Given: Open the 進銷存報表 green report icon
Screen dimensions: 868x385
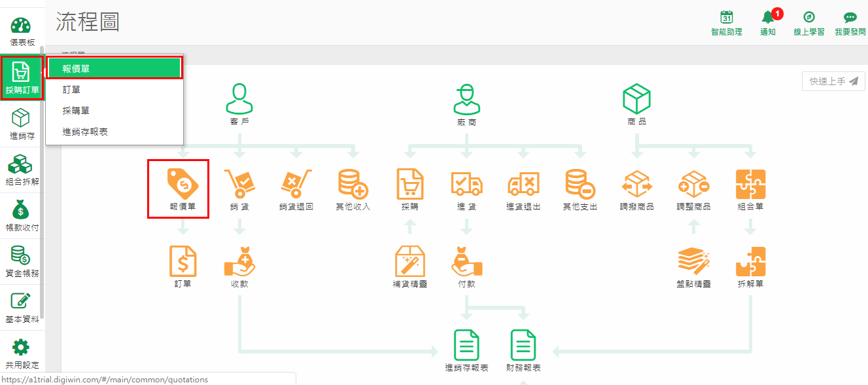Looking at the screenshot, I should [x=466, y=345].
